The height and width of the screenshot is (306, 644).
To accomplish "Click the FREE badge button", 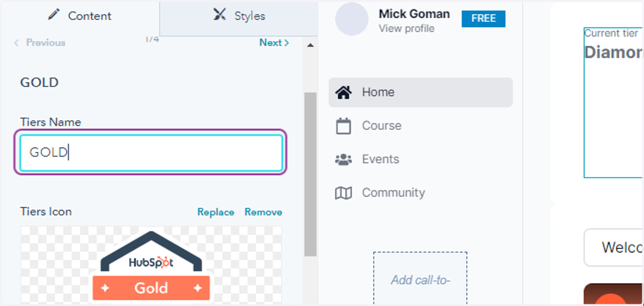I will (x=484, y=18).
